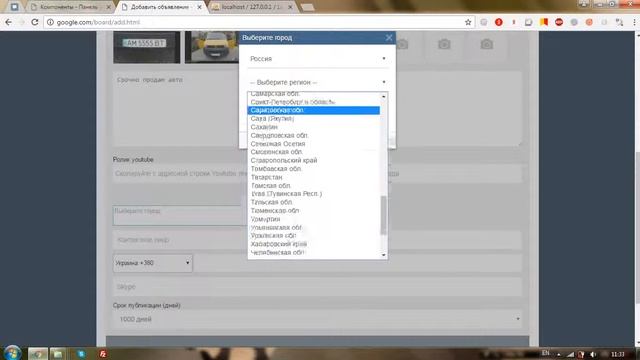Open the Windows Start menu

point(12,353)
